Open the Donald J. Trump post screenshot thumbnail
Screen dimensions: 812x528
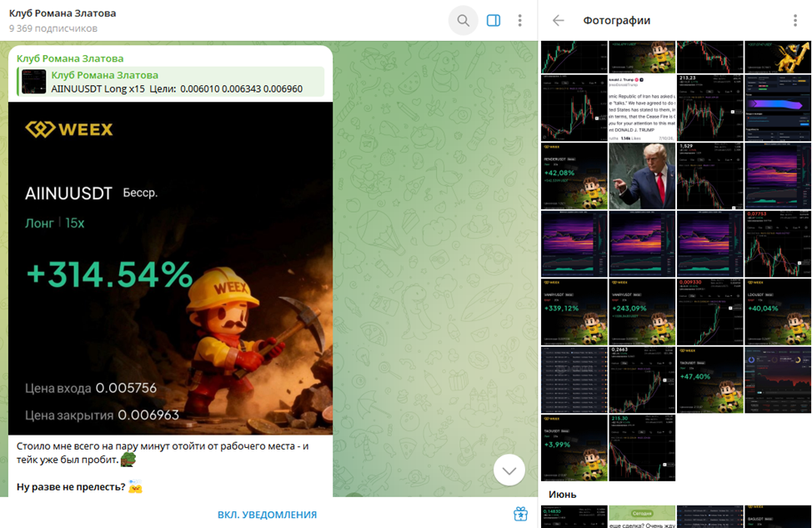pyautogui.click(x=642, y=108)
